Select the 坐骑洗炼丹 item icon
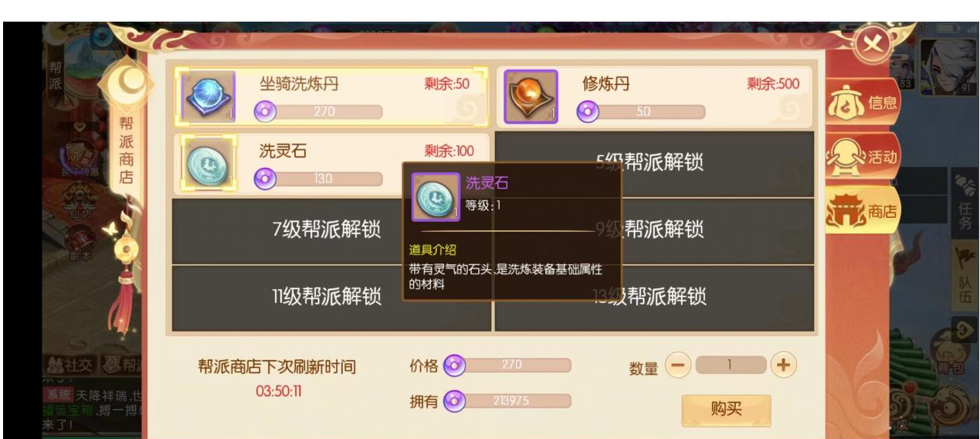This screenshot has width=980, height=439. (x=208, y=97)
